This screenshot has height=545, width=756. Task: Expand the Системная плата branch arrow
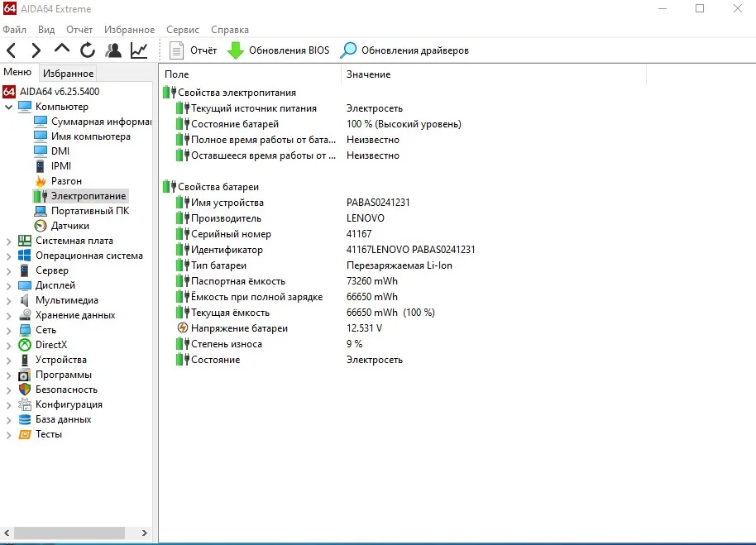coord(8,241)
